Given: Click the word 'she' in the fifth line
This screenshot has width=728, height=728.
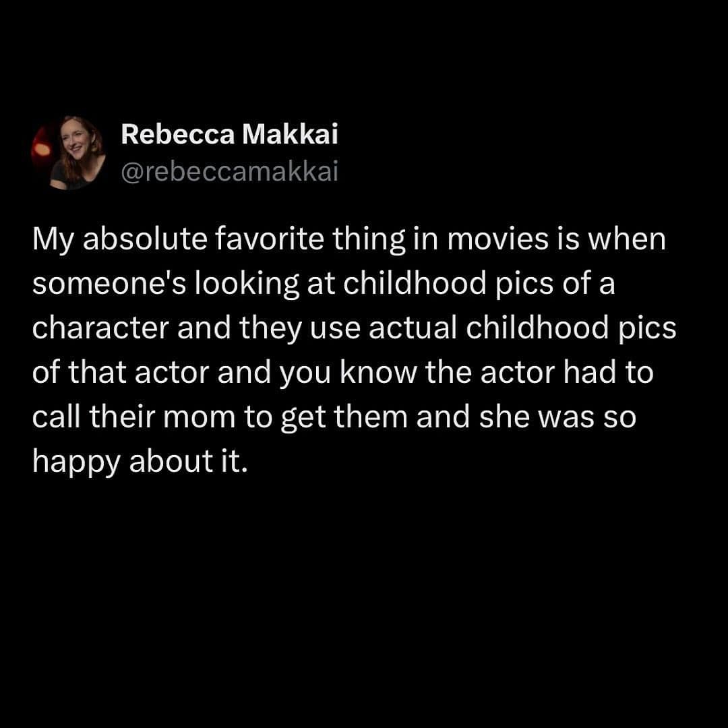Looking at the screenshot, I should (504, 417).
